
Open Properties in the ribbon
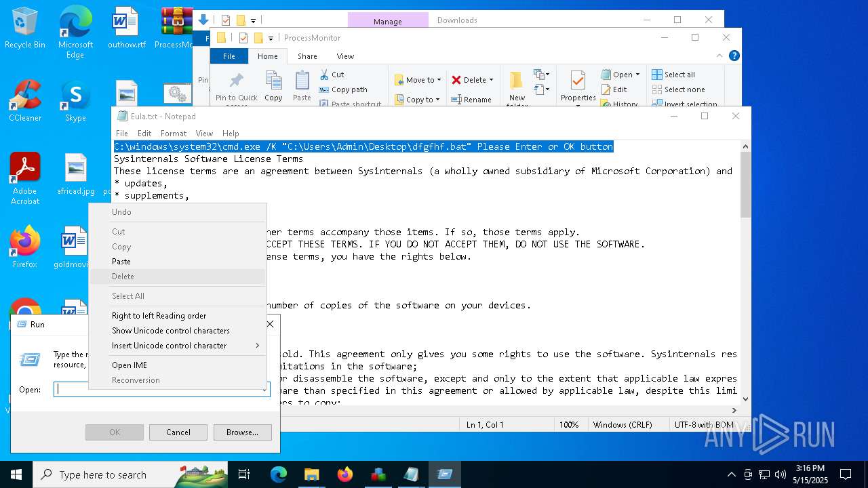click(x=578, y=87)
